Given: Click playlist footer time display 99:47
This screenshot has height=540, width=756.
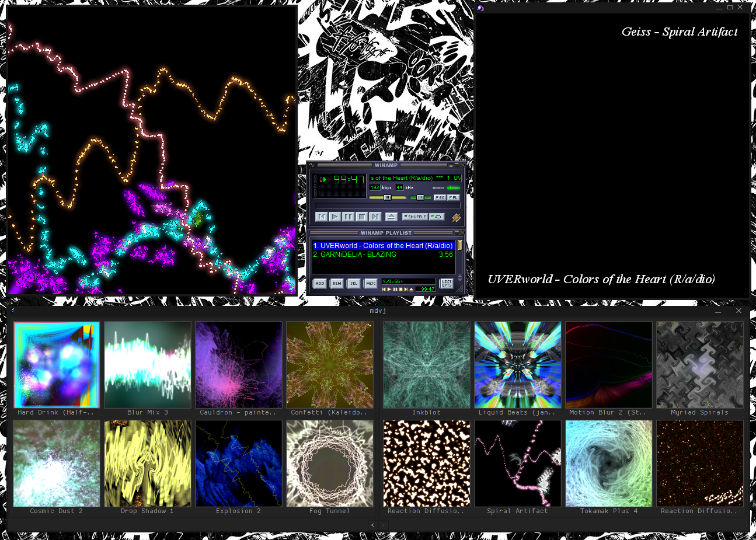Looking at the screenshot, I should click(x=426, y=289).
